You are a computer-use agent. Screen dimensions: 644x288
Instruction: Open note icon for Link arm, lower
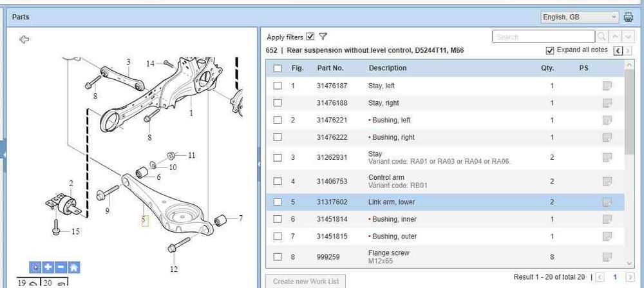(x=607, y=202)
